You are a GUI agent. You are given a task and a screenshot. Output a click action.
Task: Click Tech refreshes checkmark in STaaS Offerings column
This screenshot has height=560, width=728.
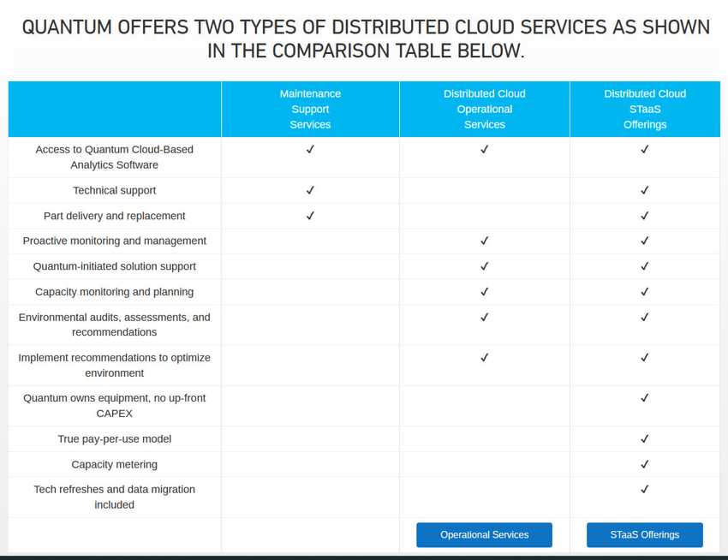click(644, 489)
